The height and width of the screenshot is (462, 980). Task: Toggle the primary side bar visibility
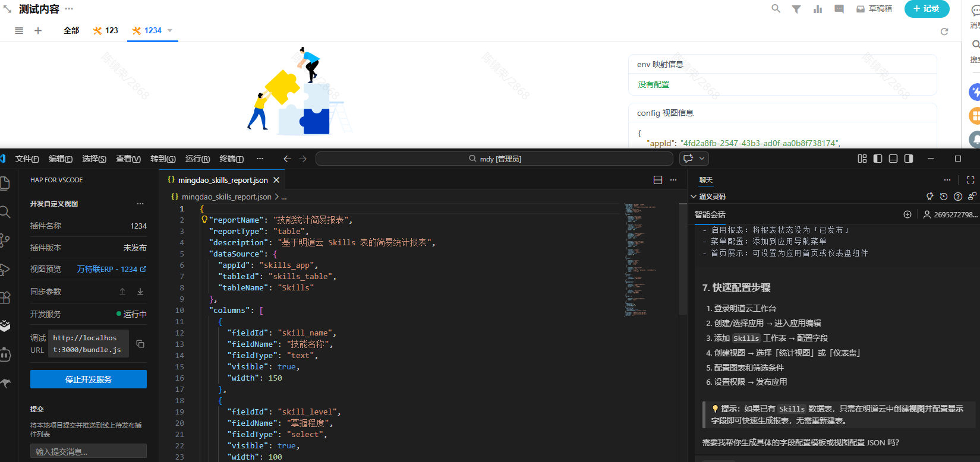pyautogui.click(x=878, y=159)
